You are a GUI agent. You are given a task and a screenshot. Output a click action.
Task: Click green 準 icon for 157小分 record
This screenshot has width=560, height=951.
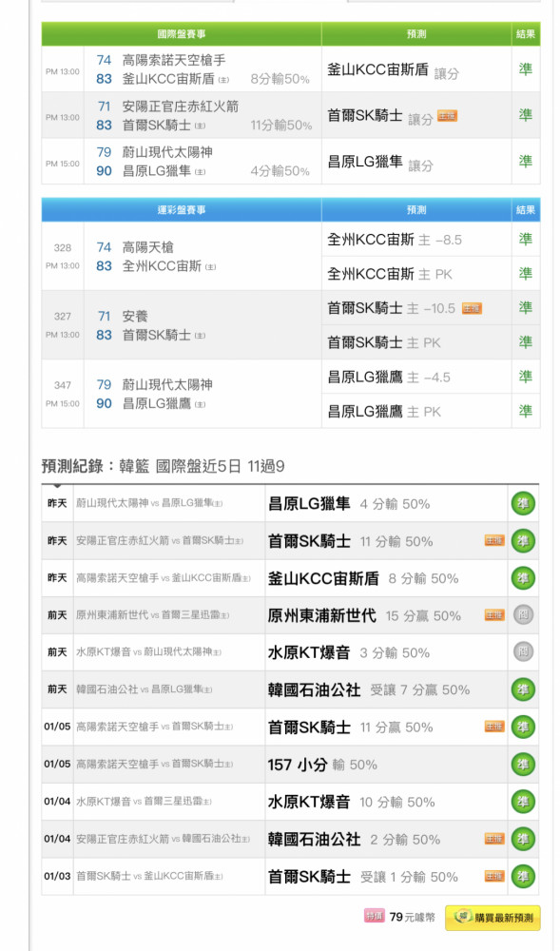[523, 765]
